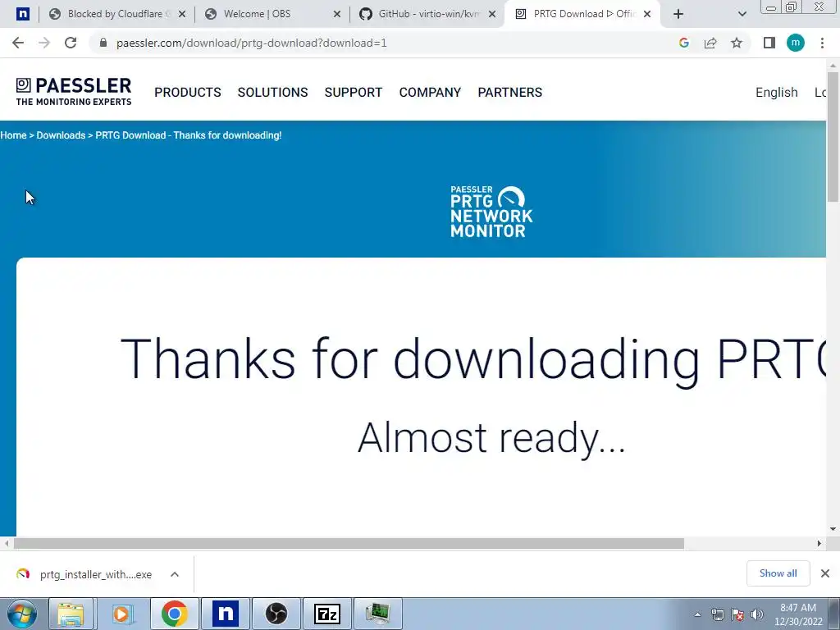Open a new tab with the plus button

(x=678, y=14)
